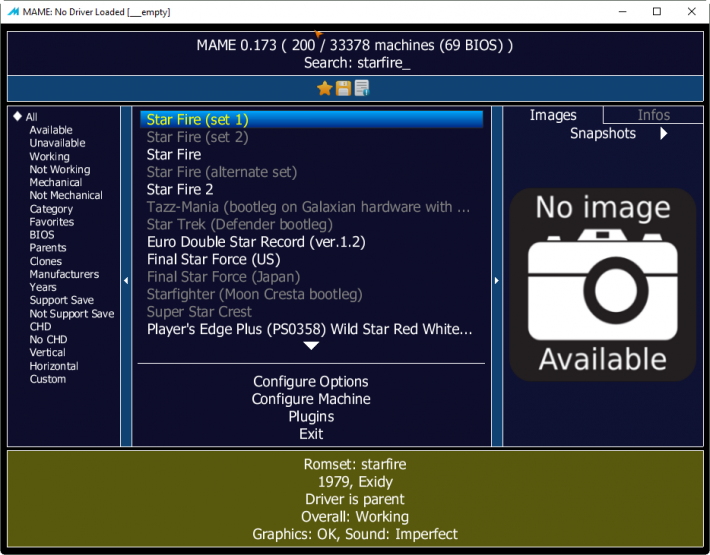Select the Unavailable filter
710x555 pixels.
click(57, 143)
